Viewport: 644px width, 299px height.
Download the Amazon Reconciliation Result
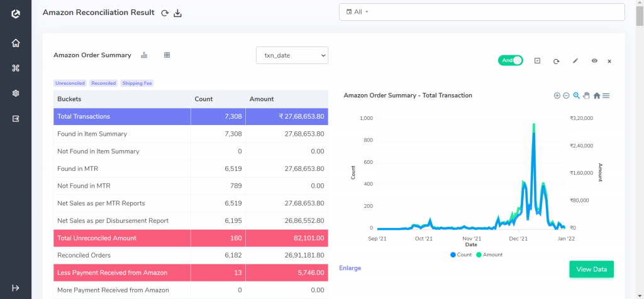[177, 13]
